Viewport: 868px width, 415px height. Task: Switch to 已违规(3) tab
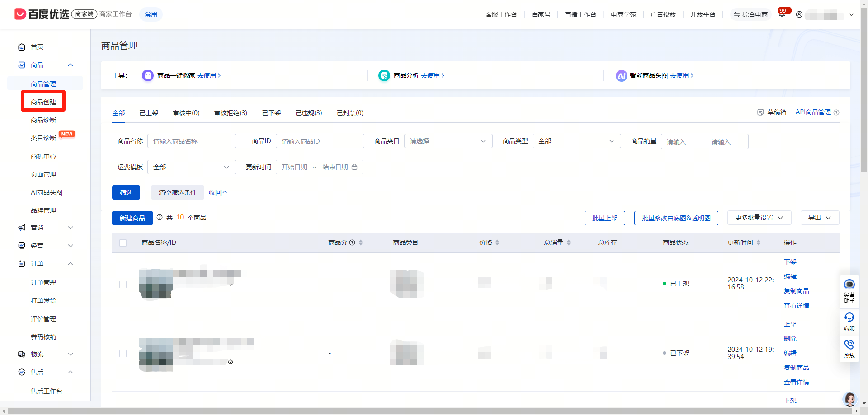pos(309,113)
